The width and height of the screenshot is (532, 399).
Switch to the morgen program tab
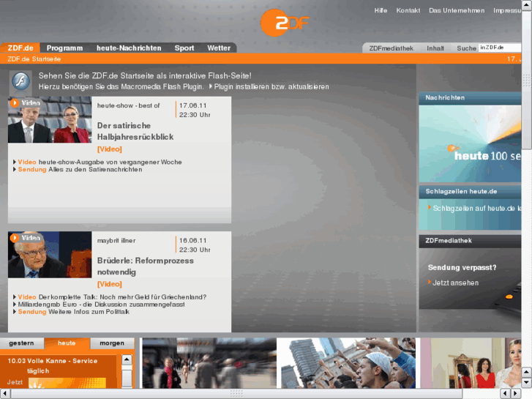pyautogui.click(x=112, y=343)
